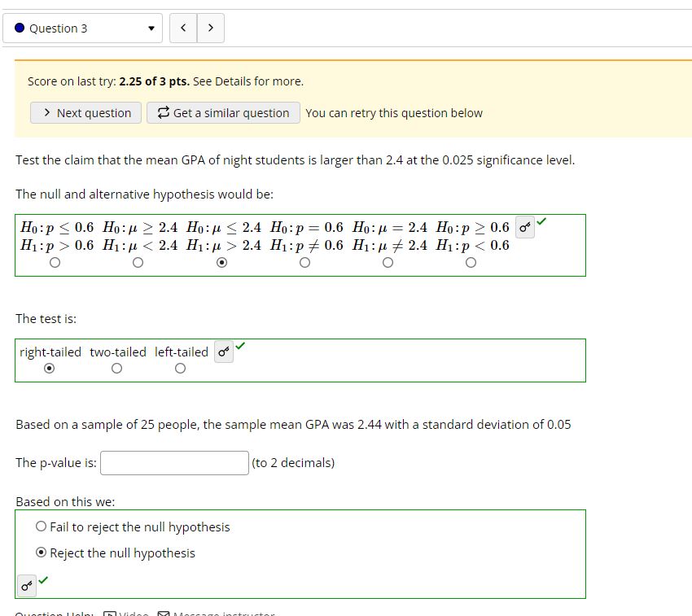Click the Next question button
The image size is (692, 616).
(85, 112)
